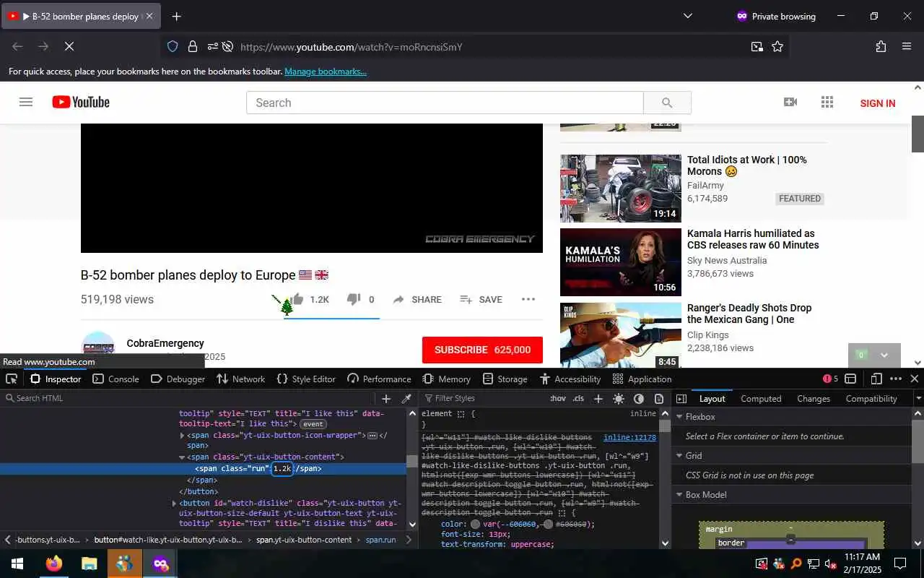Screen dimensions: 924x578
Task: Collapse the Flexbox section
Action: (679, 417)
